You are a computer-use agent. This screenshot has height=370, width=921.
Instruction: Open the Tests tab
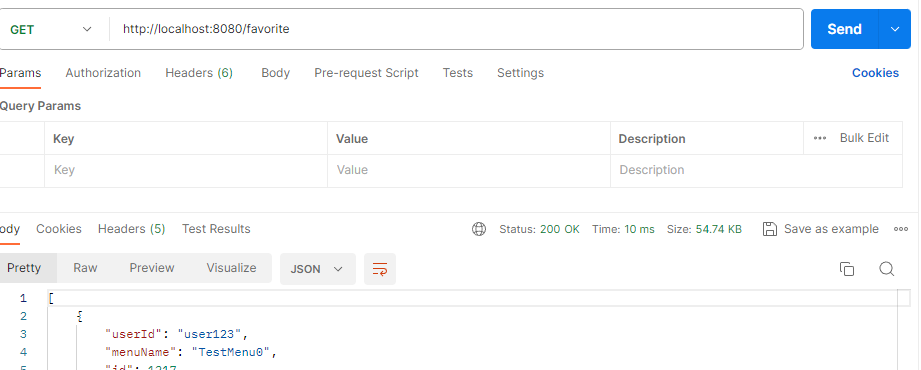pyautogui.click(x=458, y=73)
